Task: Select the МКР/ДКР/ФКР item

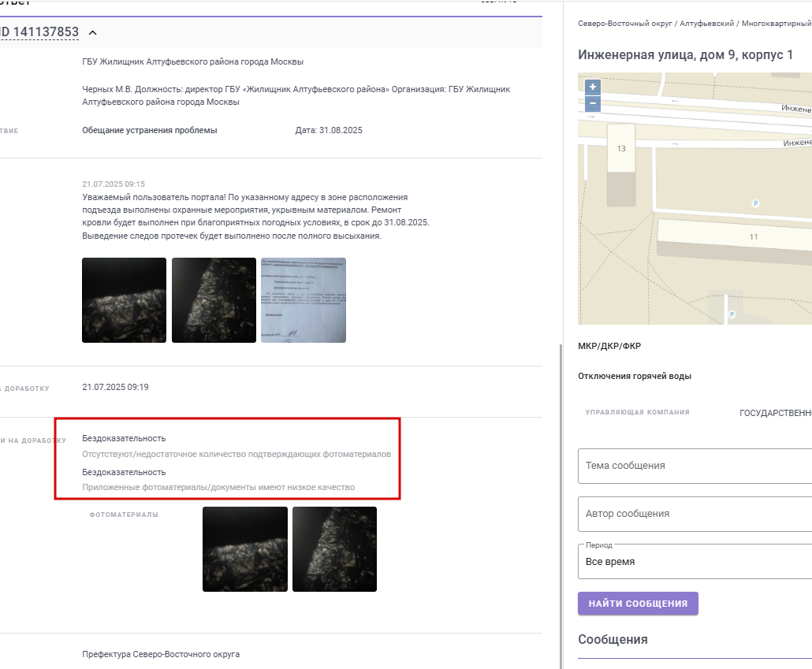Action: click(609, 346)
